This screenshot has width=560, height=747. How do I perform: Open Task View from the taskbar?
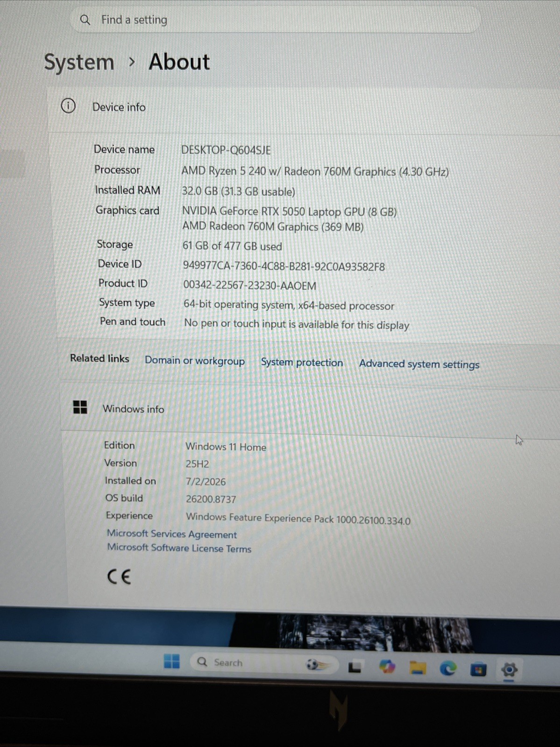[x=355, y=667]
